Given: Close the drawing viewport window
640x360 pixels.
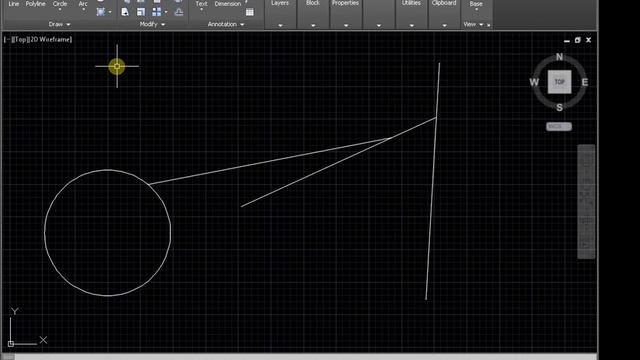Looking at the screenshot, I should [588, 40].
